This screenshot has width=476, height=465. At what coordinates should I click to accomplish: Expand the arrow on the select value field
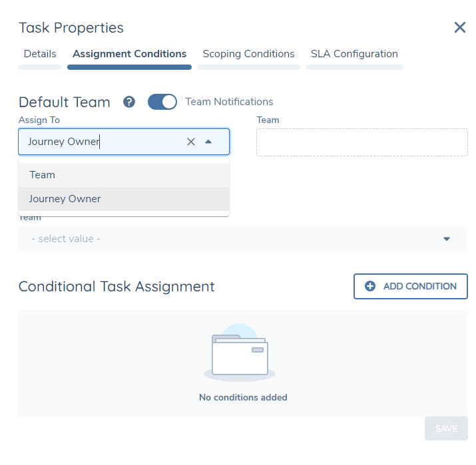click(x=447, y=239)
